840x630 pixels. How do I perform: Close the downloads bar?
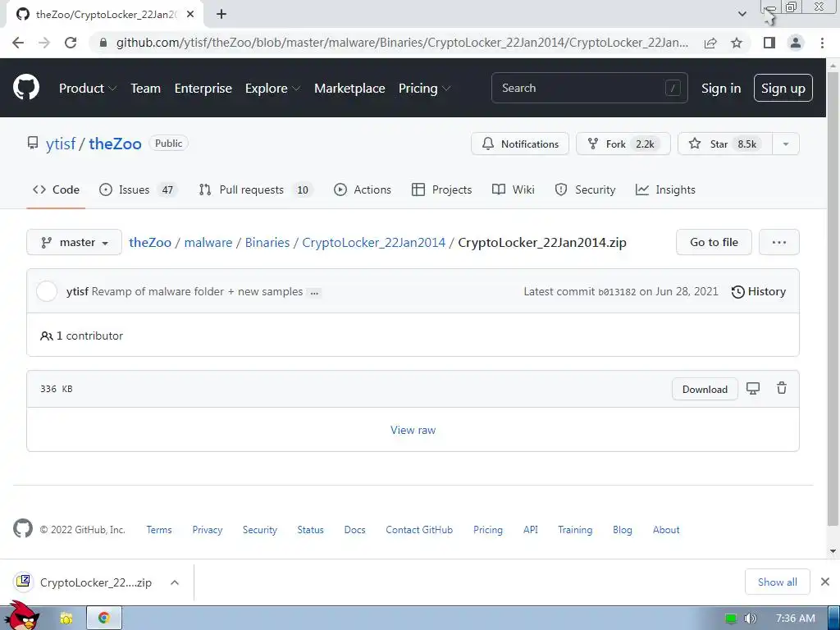point(825,582)
